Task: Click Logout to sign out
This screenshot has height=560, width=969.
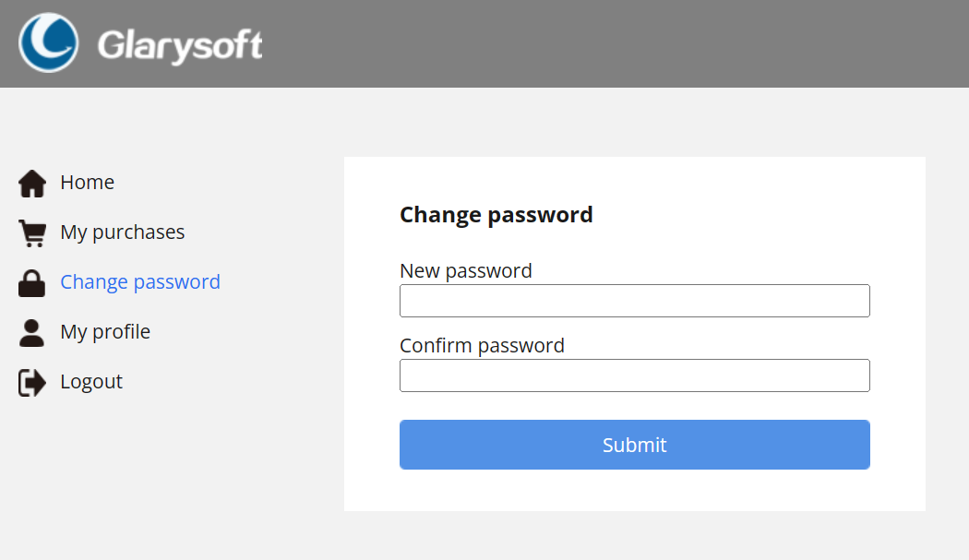Action: coord(90,381)
